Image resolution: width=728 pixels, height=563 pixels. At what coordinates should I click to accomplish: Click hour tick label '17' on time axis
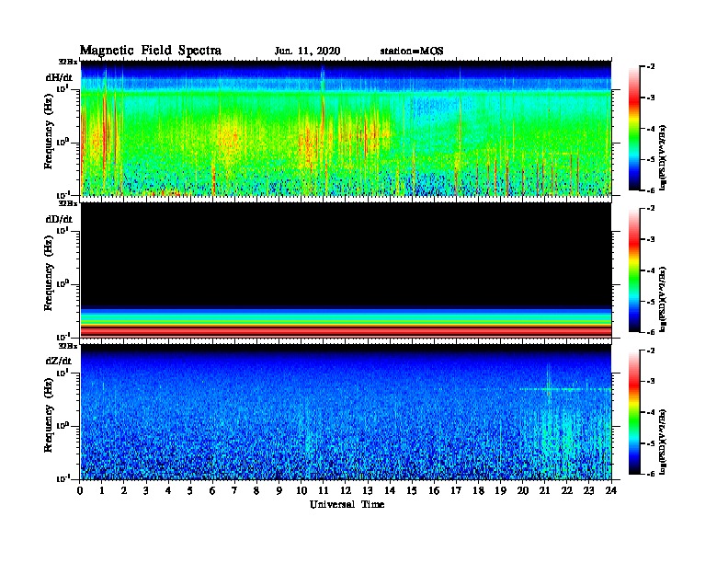[456, 490]
